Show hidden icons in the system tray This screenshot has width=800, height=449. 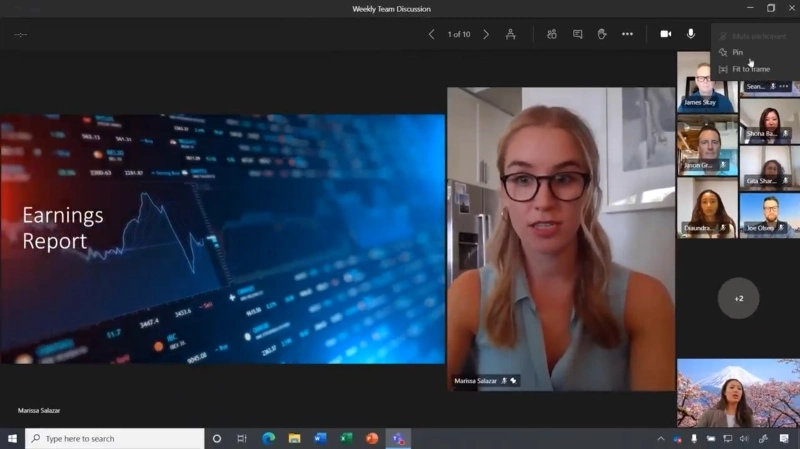click(660, 438)
